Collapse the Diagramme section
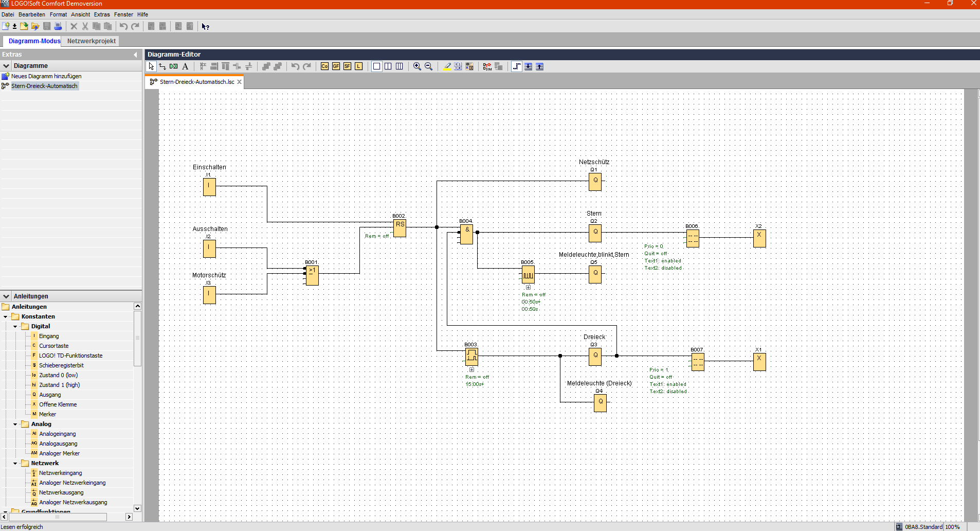 tap(6, 66)
